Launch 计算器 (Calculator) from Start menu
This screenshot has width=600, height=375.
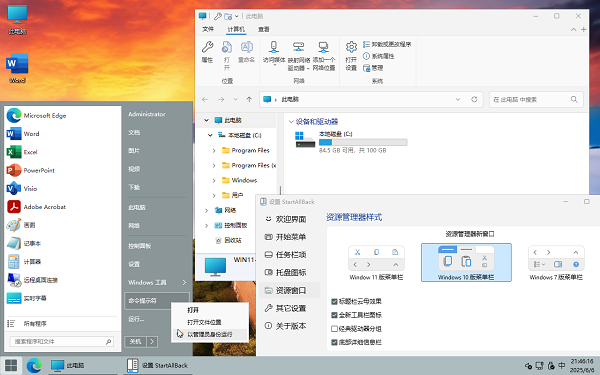[62, 262]
